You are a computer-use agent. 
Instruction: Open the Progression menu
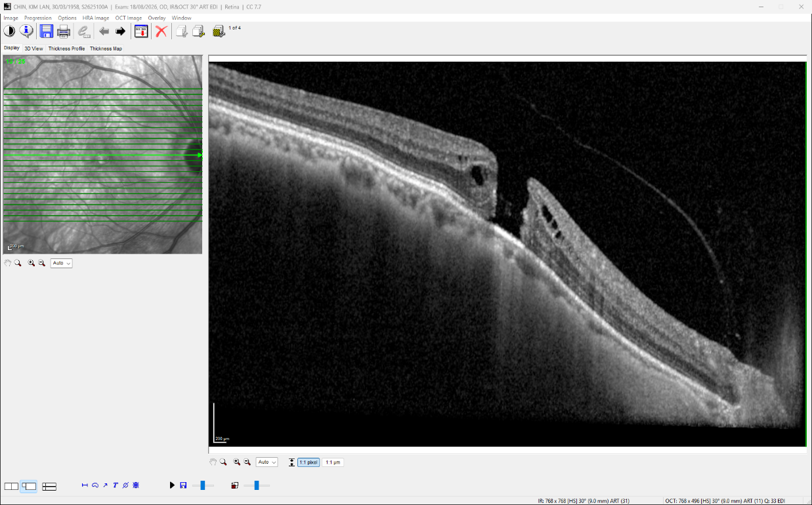pos(38,18)
